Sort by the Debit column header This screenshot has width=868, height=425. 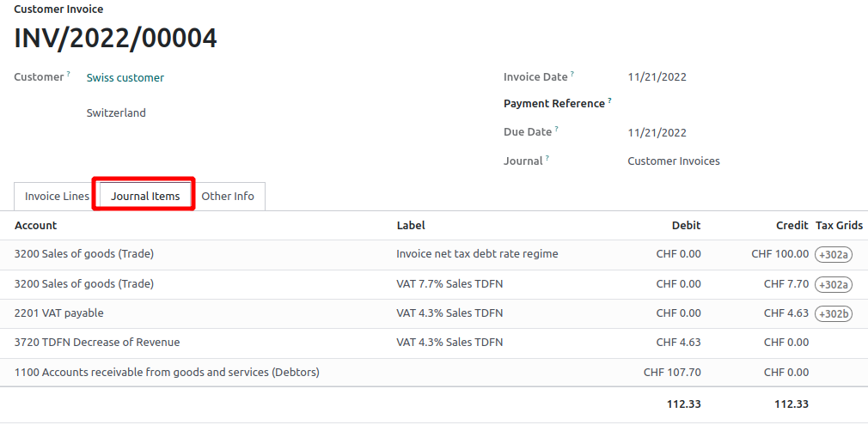686,225
